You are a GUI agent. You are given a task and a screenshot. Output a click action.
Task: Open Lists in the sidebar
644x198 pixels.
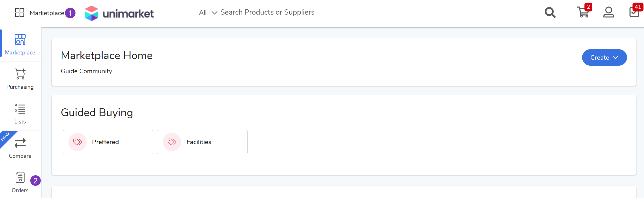tap(20, 114)
